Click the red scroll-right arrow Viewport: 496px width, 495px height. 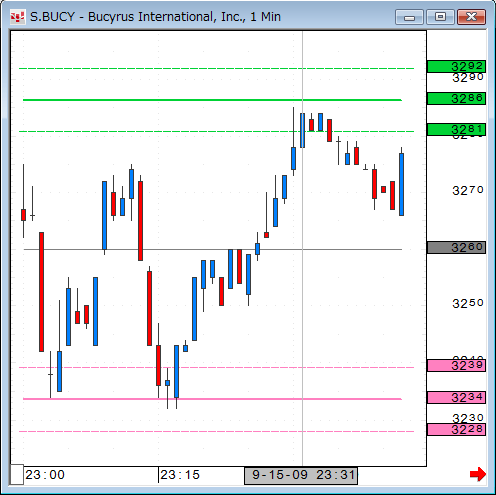tap(478, 474)
